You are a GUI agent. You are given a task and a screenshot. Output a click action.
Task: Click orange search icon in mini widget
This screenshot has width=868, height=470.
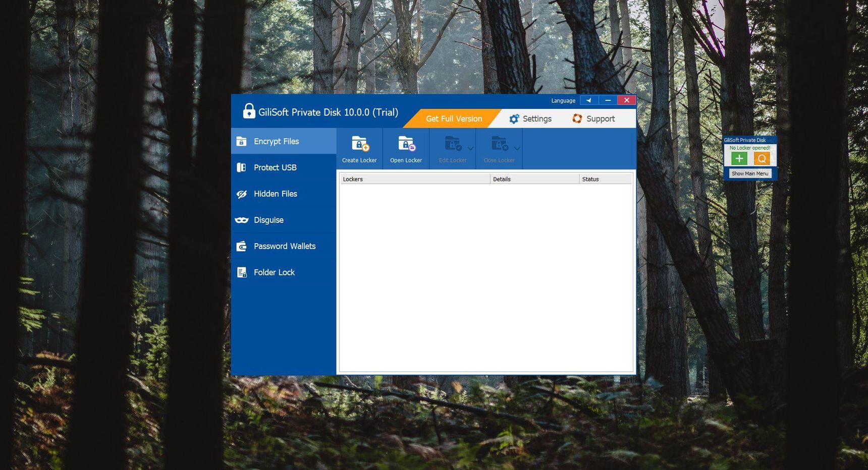(x=762, y=158)
